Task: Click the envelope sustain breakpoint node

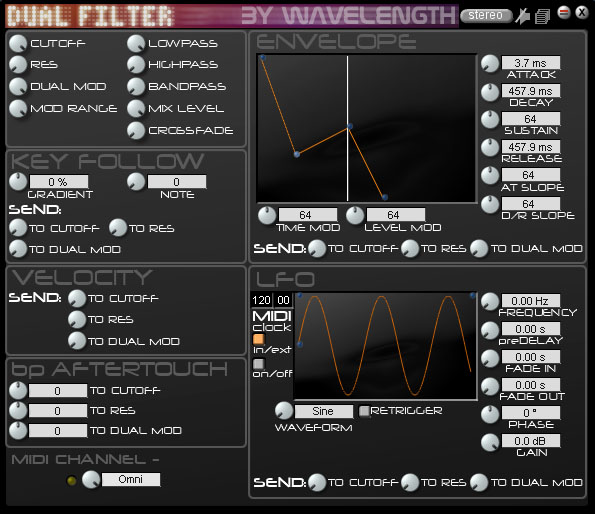Action: pos(350,126)
